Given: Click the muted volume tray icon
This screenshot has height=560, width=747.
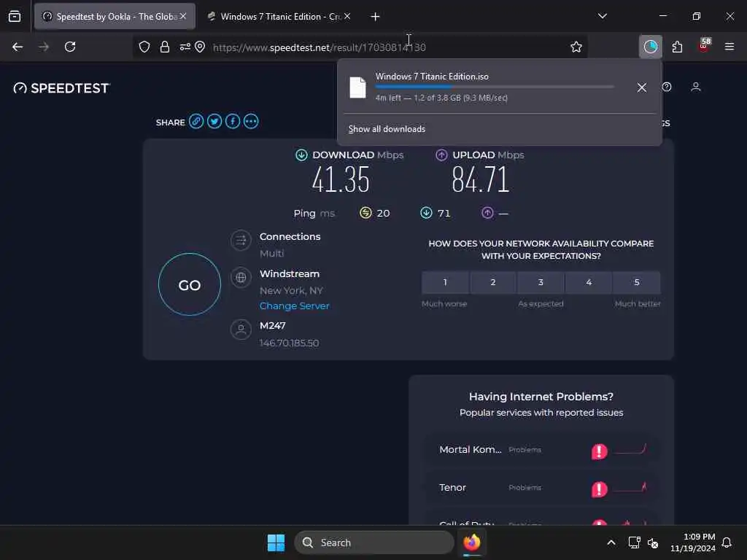Looking at the screenshot, I should (x=653, y=542).
